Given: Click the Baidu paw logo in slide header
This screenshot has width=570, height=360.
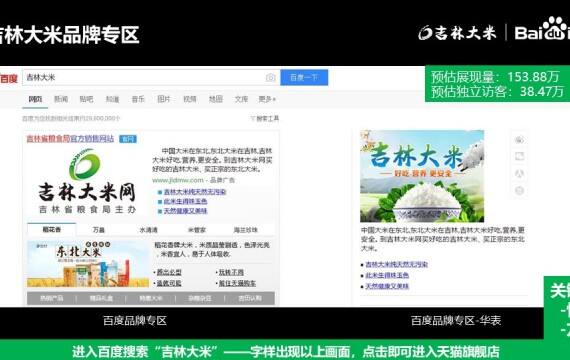Looking at the screenshot, I should tap(542, 29).
